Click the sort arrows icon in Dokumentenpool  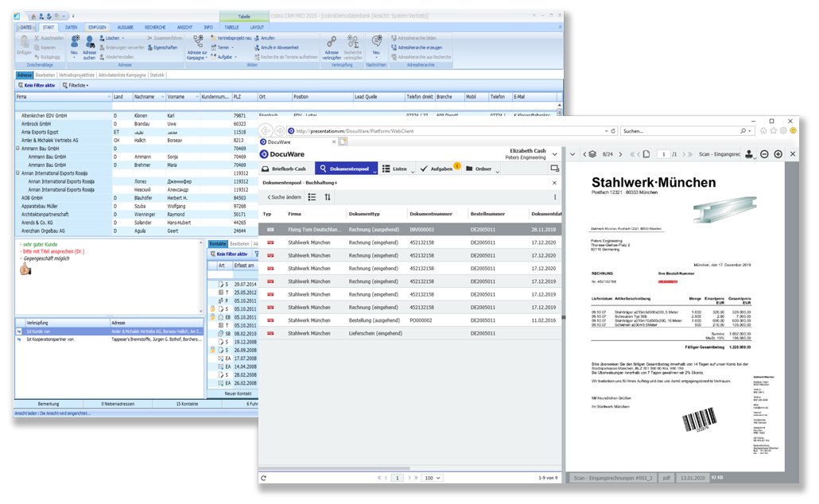328,197
